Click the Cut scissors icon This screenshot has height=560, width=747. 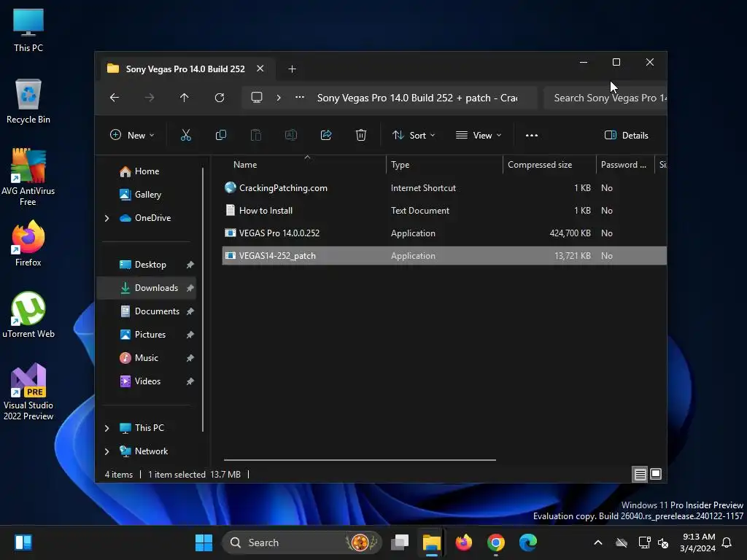point(186,135)
